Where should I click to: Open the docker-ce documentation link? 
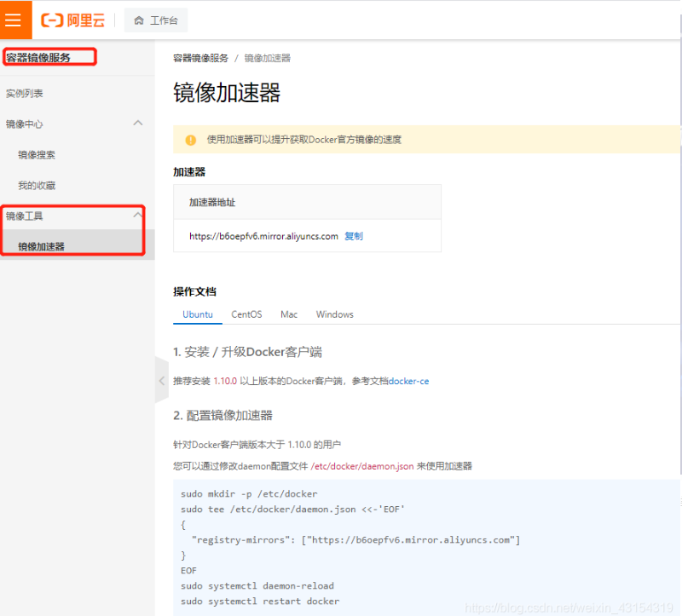[x=409, y=381]
